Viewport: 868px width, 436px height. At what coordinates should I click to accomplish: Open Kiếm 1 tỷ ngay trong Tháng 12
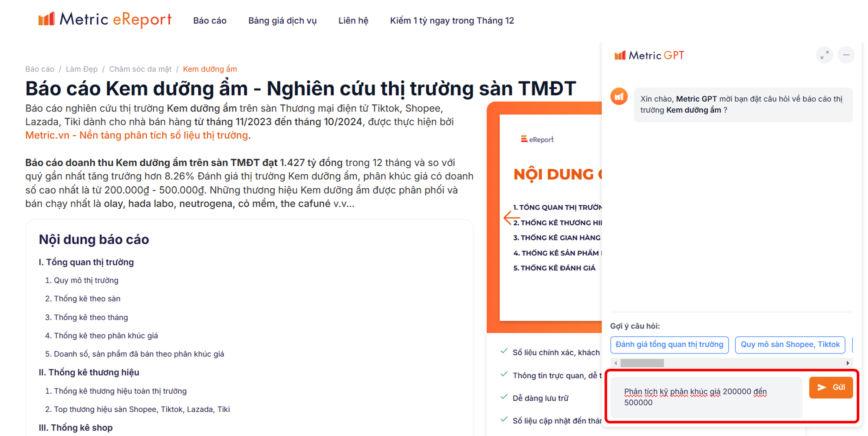pos(451,21)
